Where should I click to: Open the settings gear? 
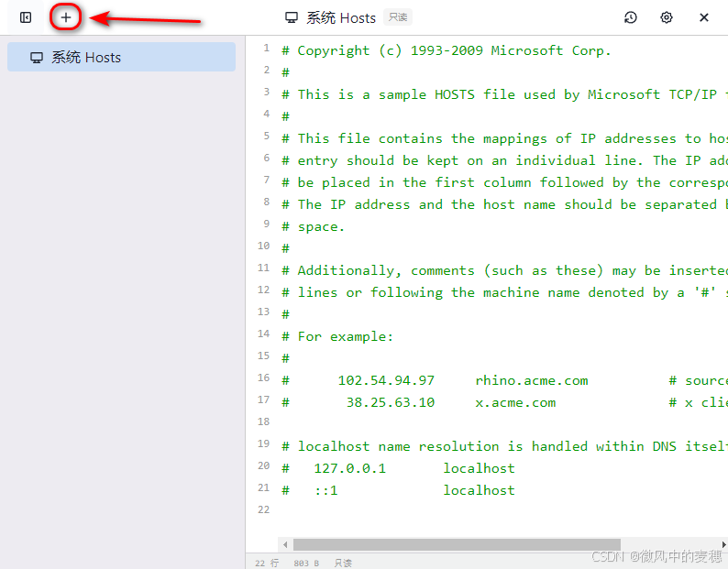click(667, 17)
